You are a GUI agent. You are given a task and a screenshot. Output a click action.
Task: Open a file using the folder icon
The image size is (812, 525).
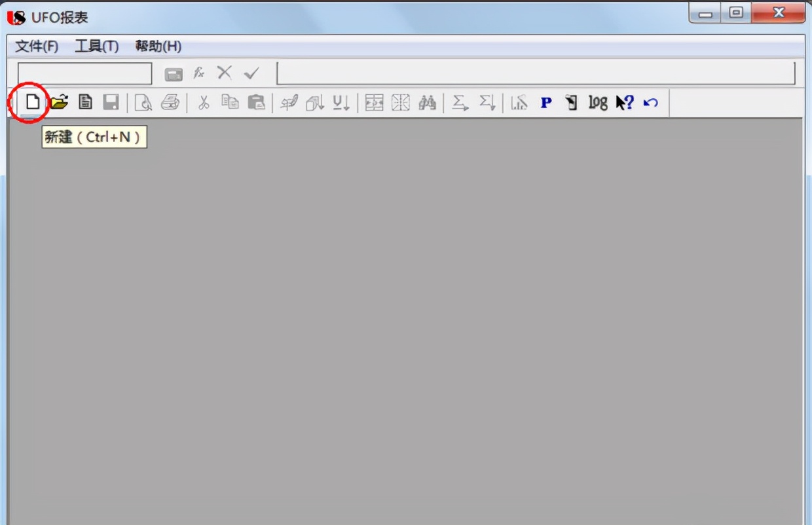(60, 102)
